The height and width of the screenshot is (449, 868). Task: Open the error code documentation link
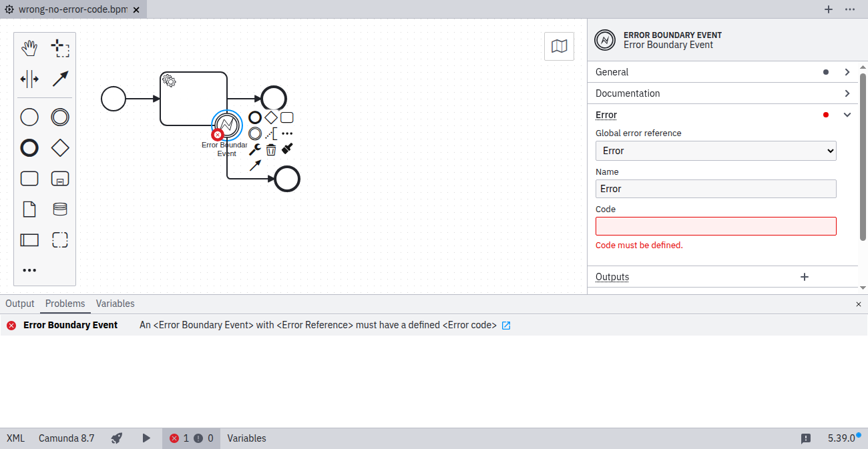click(506, 326)
